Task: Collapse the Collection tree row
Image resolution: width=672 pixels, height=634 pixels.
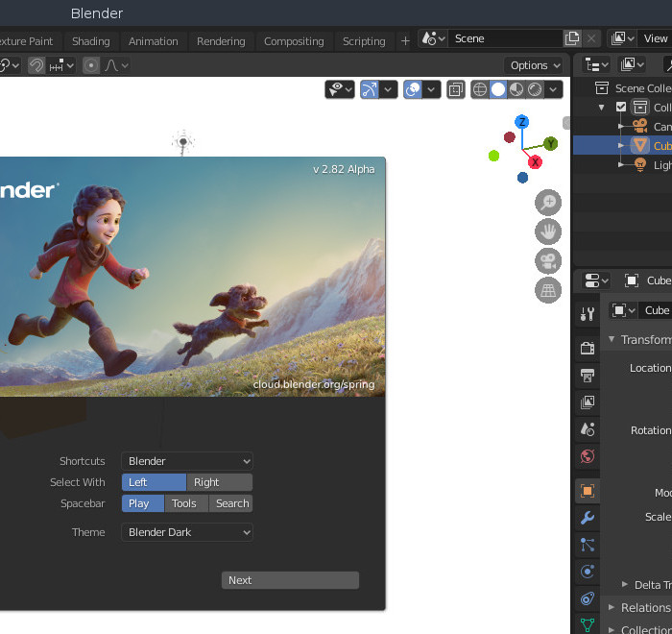Action: click(x=602, y=108)
